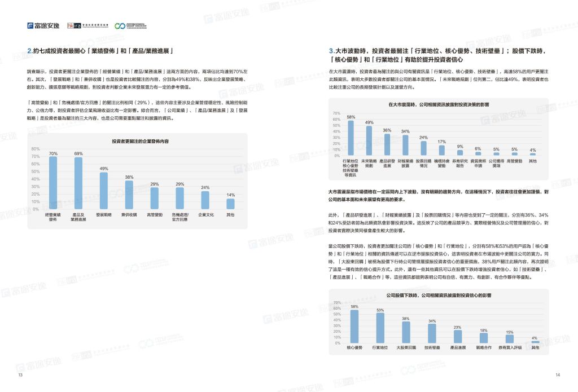Click the 產品研發進展 bar in the 大市震盪 chart
578x392 pixels.
[x=387, y=144]
